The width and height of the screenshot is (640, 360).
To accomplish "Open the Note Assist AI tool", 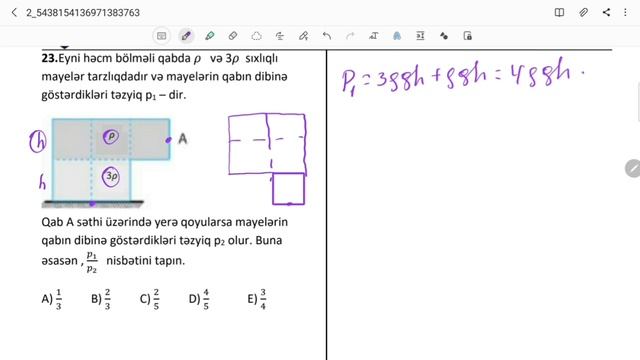I will click(x=397, y=36).
